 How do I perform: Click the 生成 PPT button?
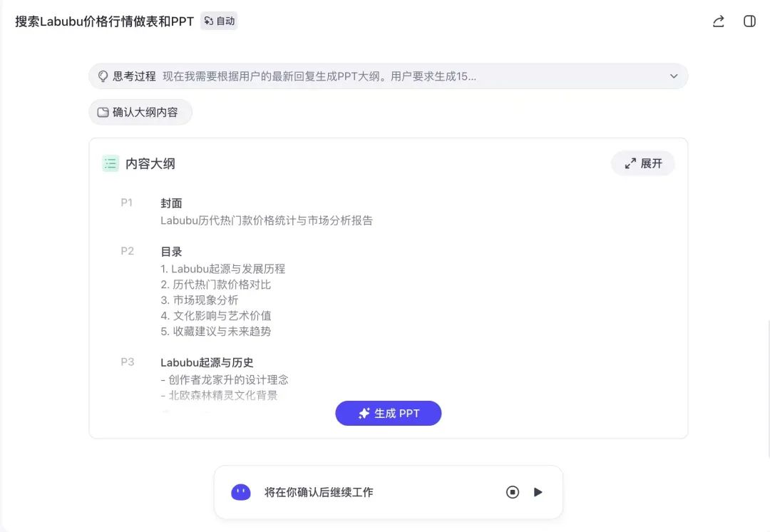[x=389, y=414]
